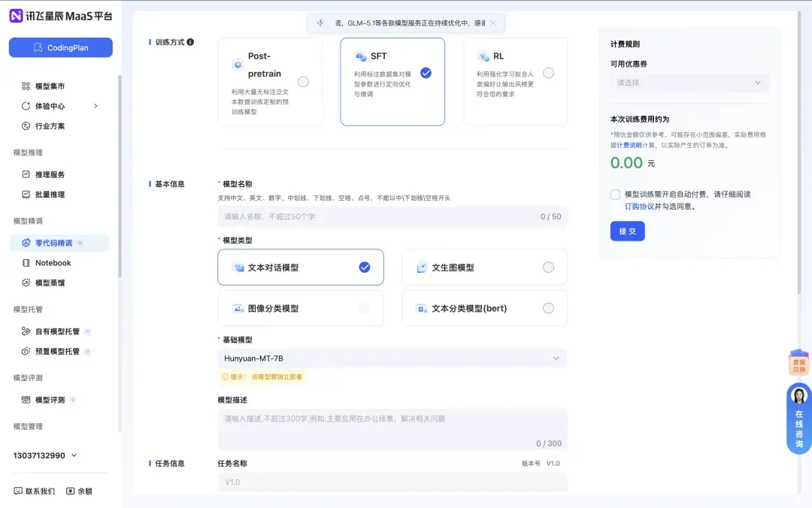Click the 余额 balance icon
The height and width of the screenshot is (508, 812).
[x=71, y=491]
